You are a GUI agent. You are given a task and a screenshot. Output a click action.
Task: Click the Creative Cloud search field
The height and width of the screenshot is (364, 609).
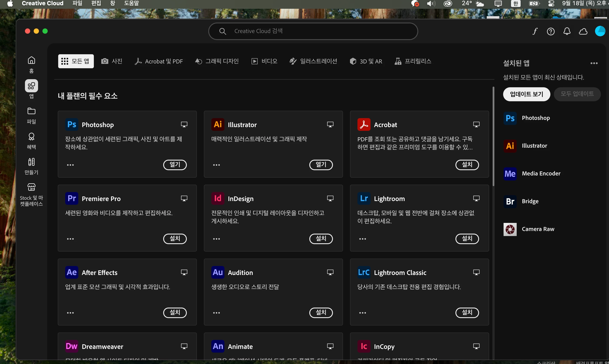coord(313,31)
